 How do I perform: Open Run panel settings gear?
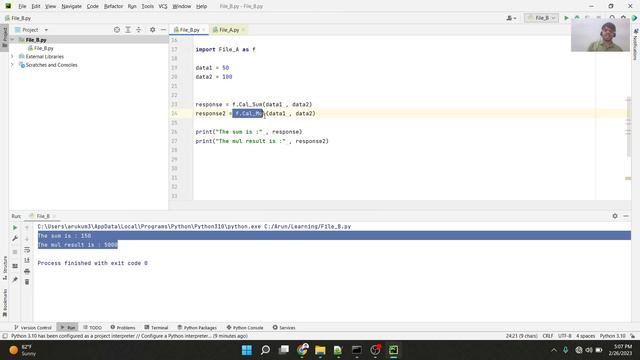[x=615, y=216]
